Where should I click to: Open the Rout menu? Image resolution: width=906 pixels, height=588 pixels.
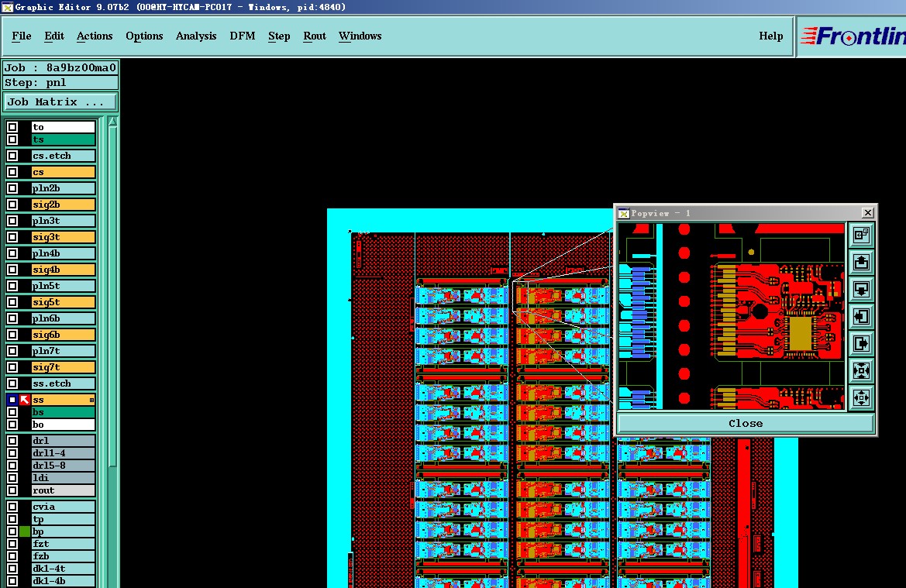[315, 36]
